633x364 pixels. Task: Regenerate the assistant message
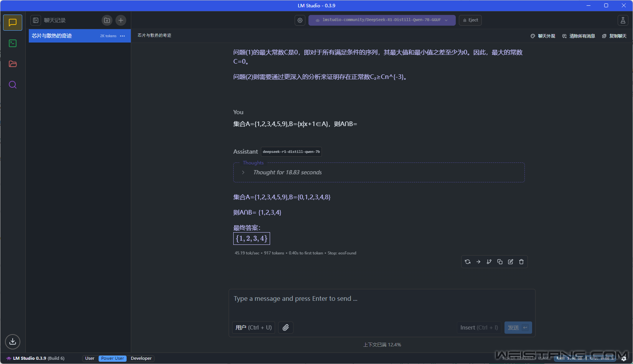pyautogui.click(x=468, y=262)
